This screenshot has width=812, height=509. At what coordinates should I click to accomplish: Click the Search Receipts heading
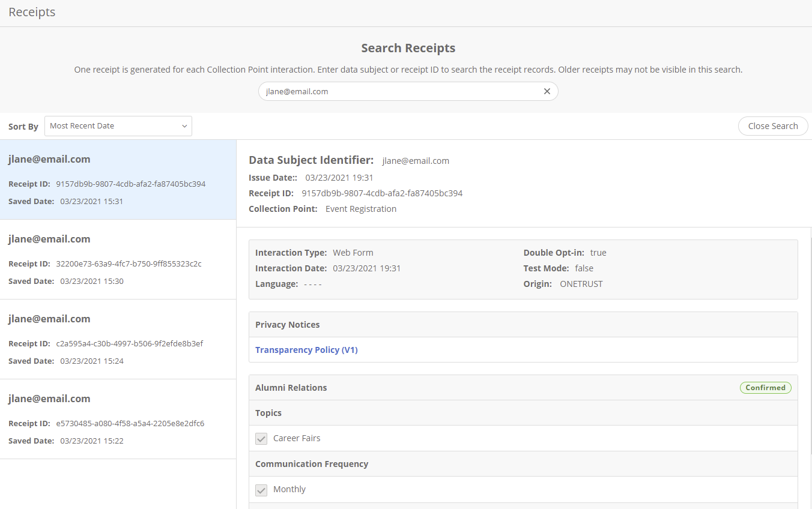408,48
